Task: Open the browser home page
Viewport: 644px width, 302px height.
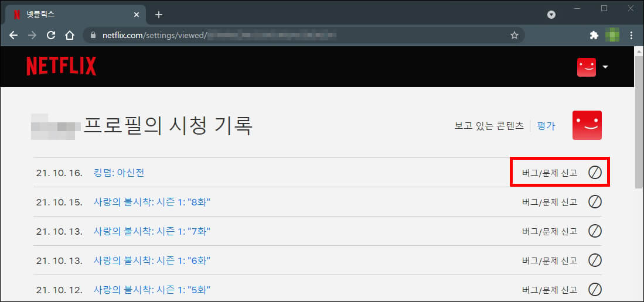Action: [69, 35]
